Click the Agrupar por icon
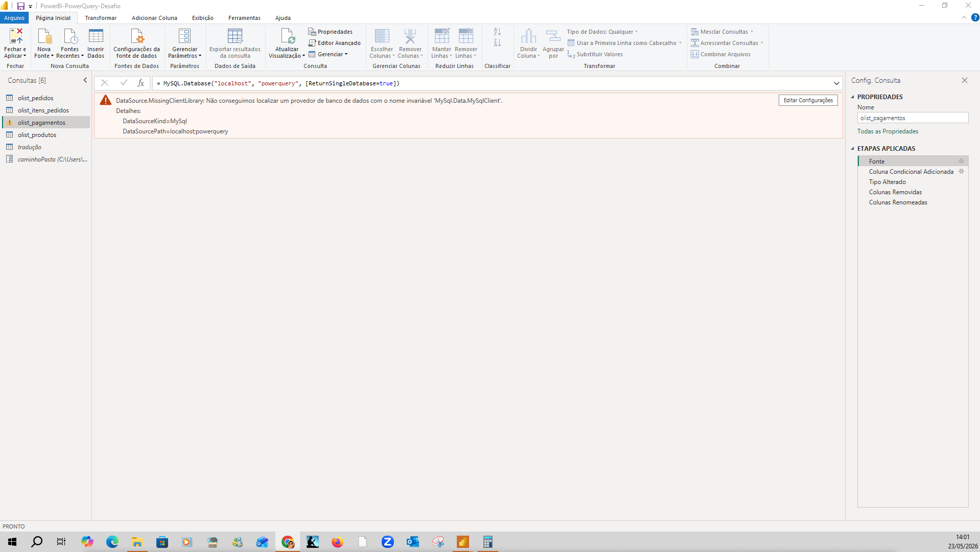 tap(553, 36)
